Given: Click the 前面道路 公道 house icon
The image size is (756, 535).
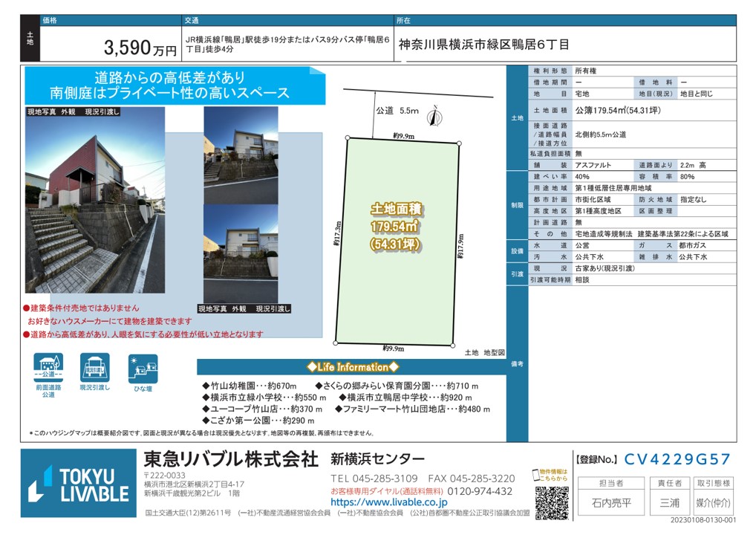Looking at the screenshot, I should (x=48, y=367).
